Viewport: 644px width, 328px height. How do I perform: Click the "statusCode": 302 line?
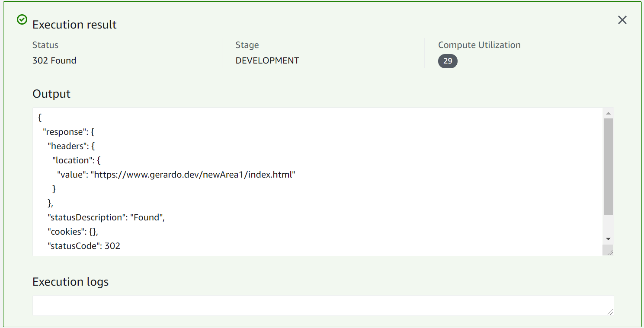tap(84, 246)
